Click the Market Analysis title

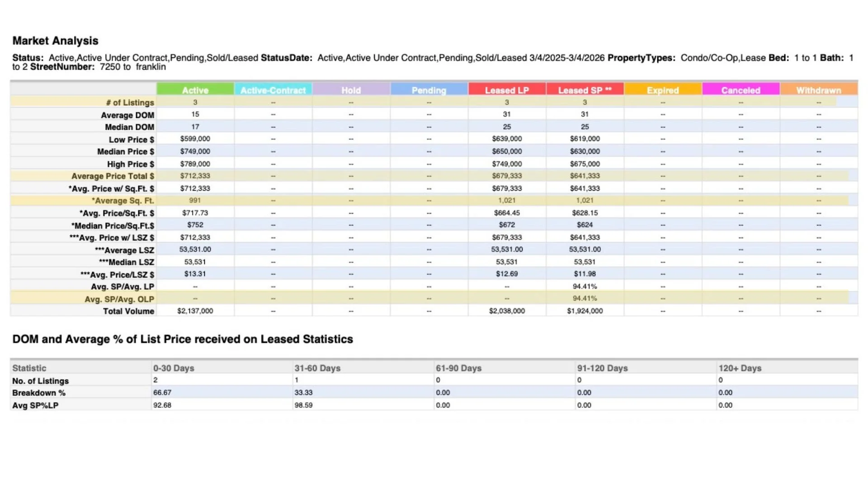(x=55, y=41)
